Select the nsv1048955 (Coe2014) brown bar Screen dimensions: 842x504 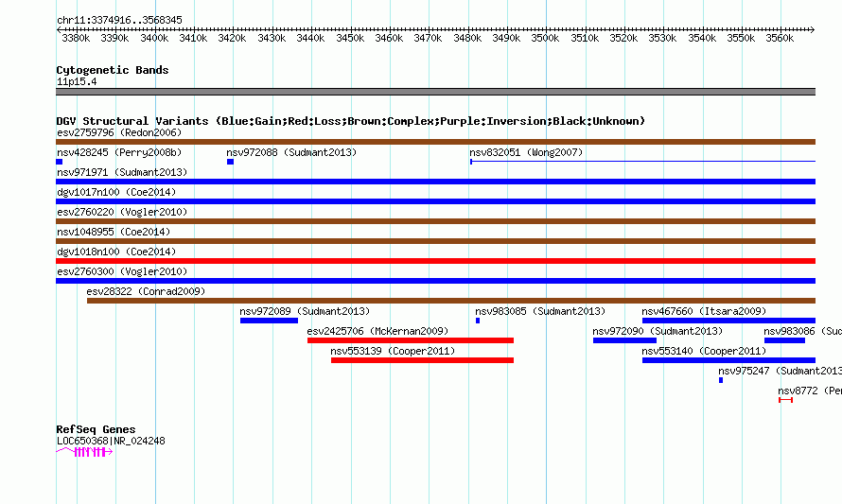(435, 241)
